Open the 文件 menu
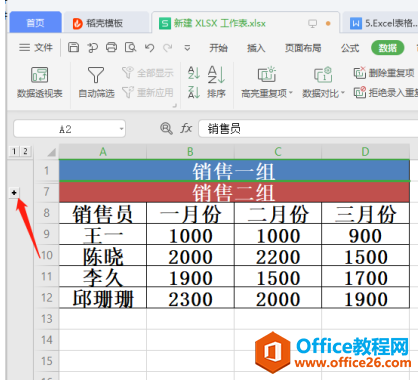418x380 pixels. [x=36, y=48]
